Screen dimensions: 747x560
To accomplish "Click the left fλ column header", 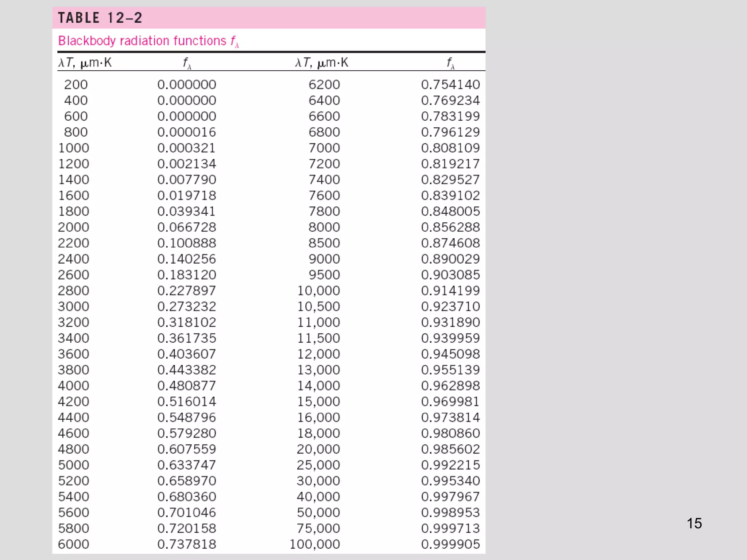I will (x=187, y=63).
